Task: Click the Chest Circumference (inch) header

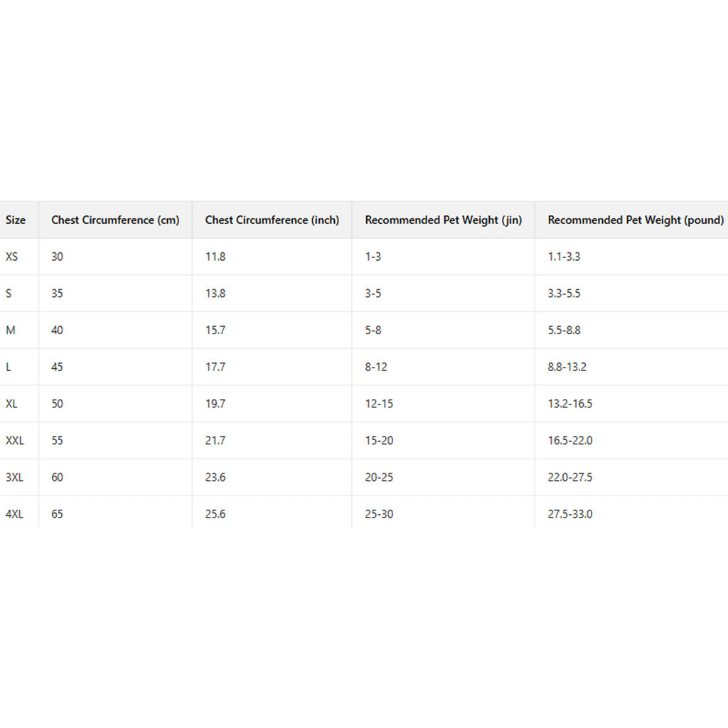Action: (x=272, y=220)
